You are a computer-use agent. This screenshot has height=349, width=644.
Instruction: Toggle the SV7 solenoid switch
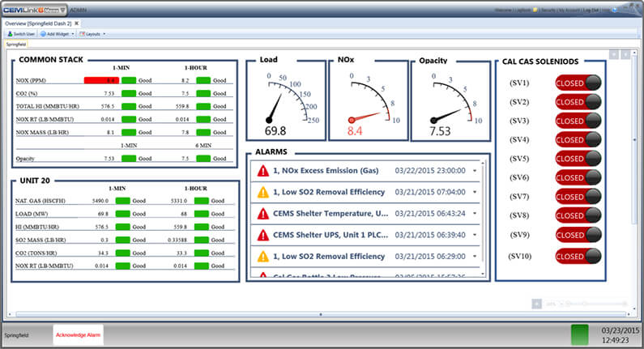pyautogui.click(x=578, y=197)
